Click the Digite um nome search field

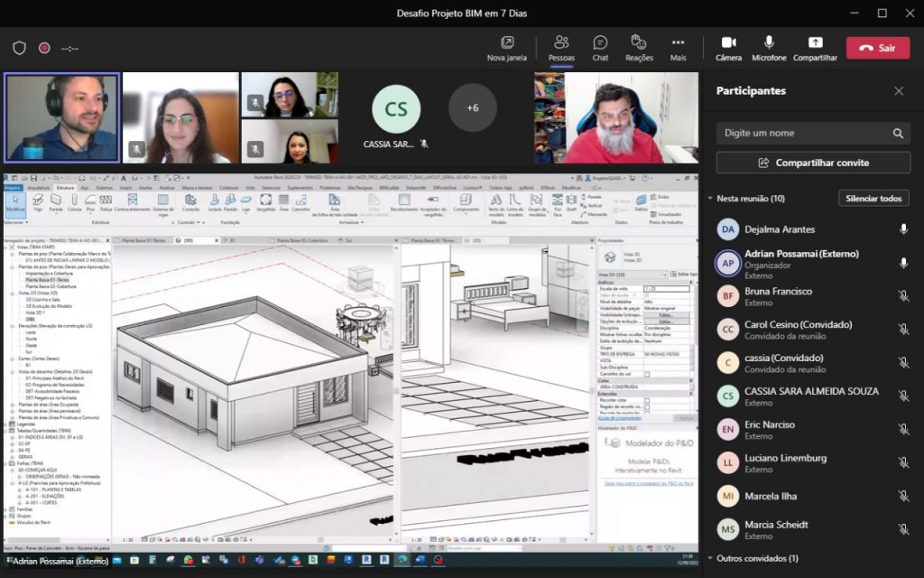pos(803,134)
